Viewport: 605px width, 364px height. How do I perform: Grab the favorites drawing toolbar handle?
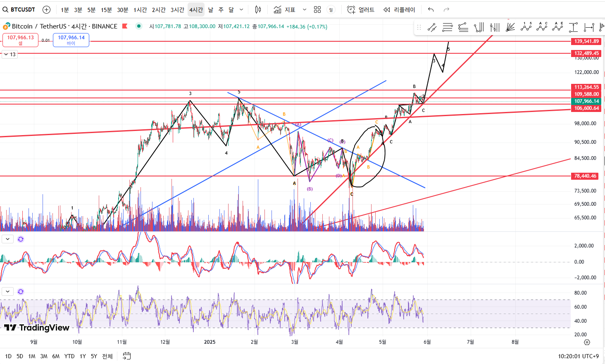419,28
